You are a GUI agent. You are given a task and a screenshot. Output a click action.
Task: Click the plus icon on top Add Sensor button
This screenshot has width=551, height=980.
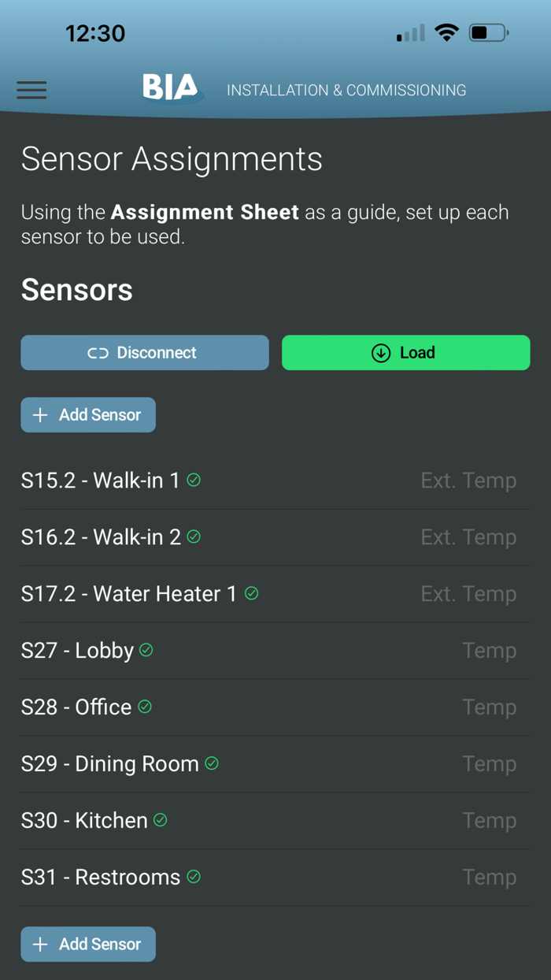[x=40, y=414]
